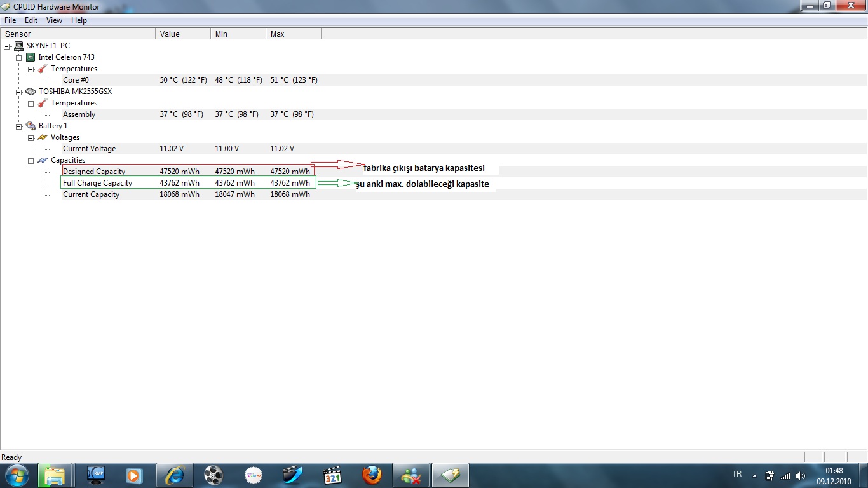Click the Sensor column header
The image size is (868, 488).
(78, 34)
